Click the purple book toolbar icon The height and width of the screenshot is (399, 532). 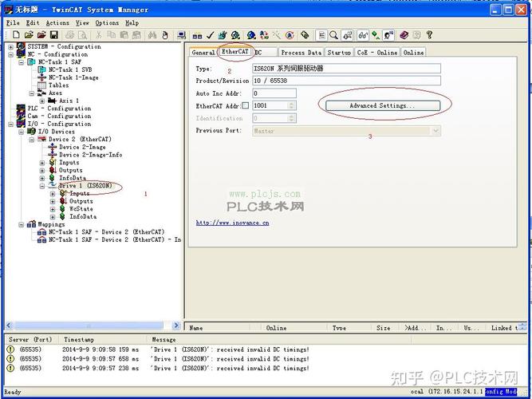pyautogui.click(x=404, y=35)
